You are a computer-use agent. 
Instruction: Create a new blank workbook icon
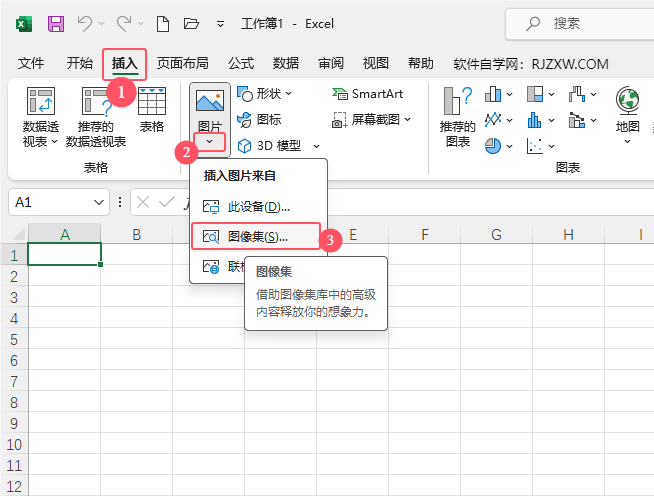[x=163, y=24]
